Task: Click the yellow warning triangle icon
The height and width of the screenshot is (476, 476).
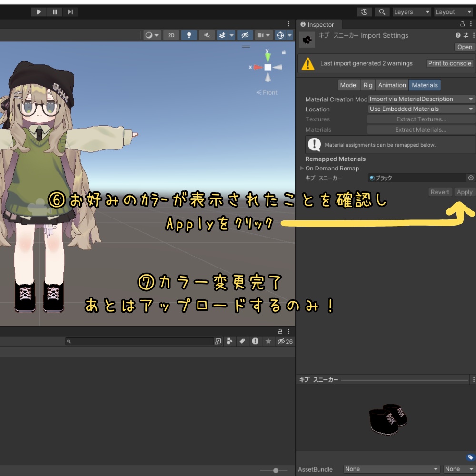Action: pyautogui.click(x=308, y=64)
